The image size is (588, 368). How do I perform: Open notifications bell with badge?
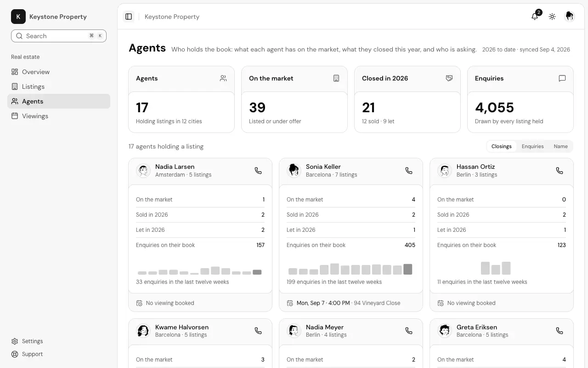[x=535, y=17]
